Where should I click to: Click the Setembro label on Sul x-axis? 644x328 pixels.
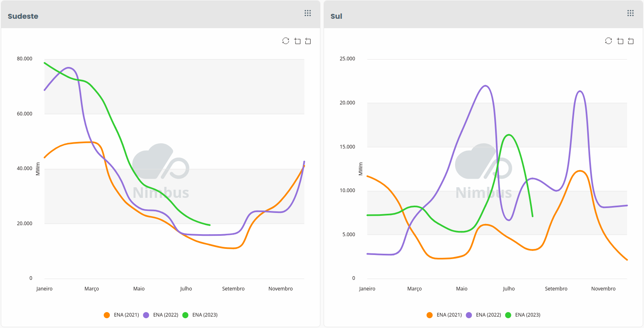[x=556, y=289]
